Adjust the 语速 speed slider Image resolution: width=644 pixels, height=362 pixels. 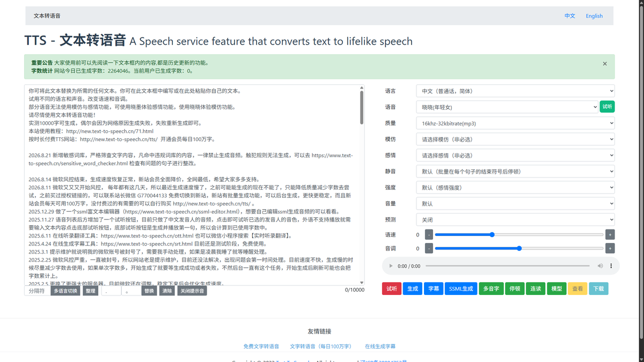(519, 234)
